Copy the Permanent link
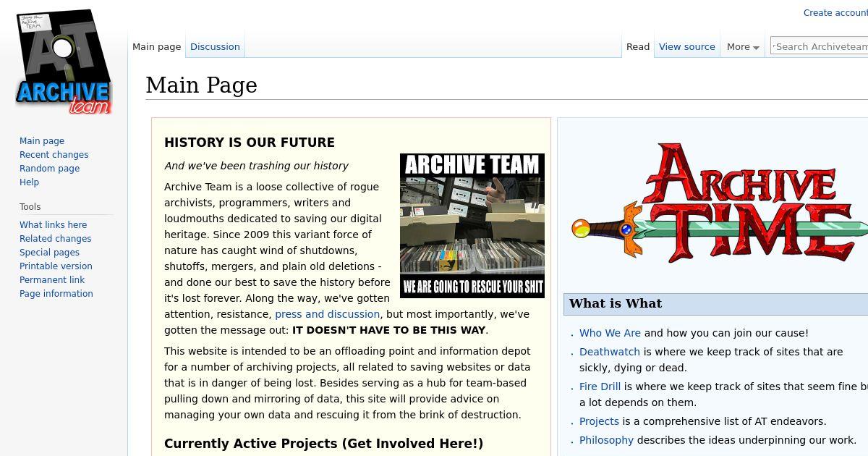 53,280
